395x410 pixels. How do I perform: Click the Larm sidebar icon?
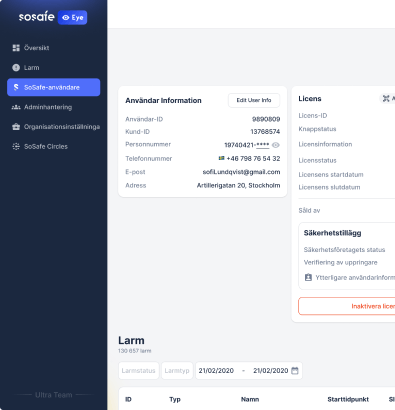(16, 68)
